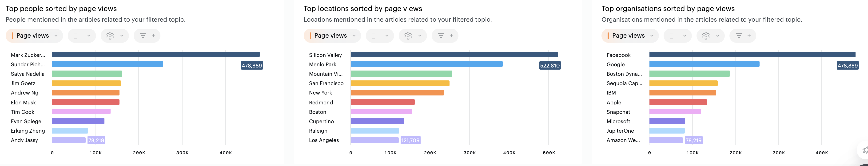868x166 pixels.
Task: Open sort options in Top organisations panel
Action: coord(677,36)
